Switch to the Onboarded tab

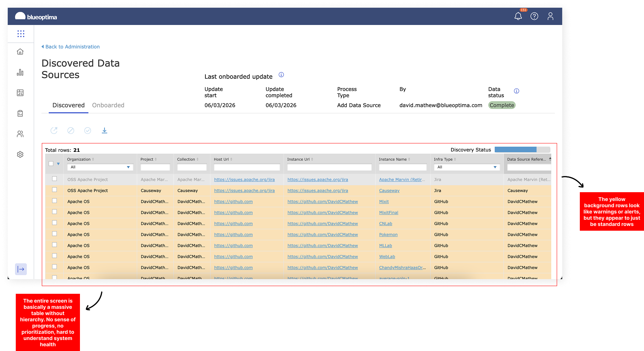click(x=108, y=105)
